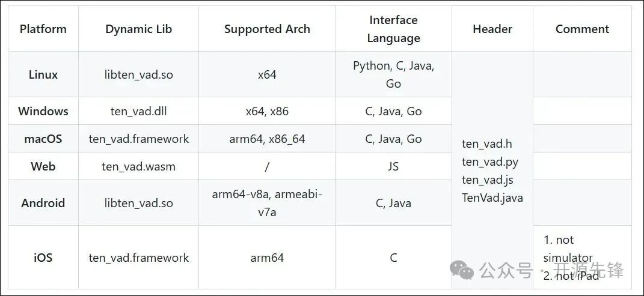644x296 pixels.
Task: Click the WeChat logo in the watermark
Action: pos(462,271)
